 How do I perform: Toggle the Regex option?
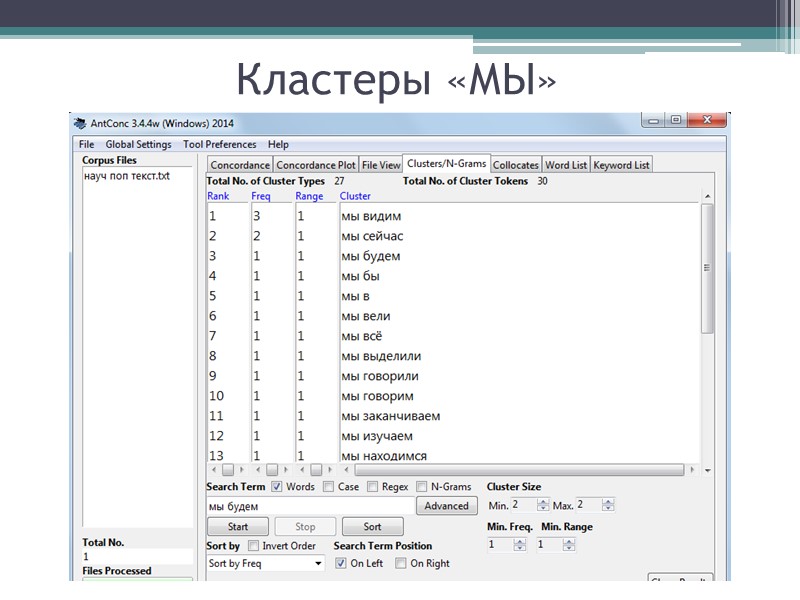(373, 487)
